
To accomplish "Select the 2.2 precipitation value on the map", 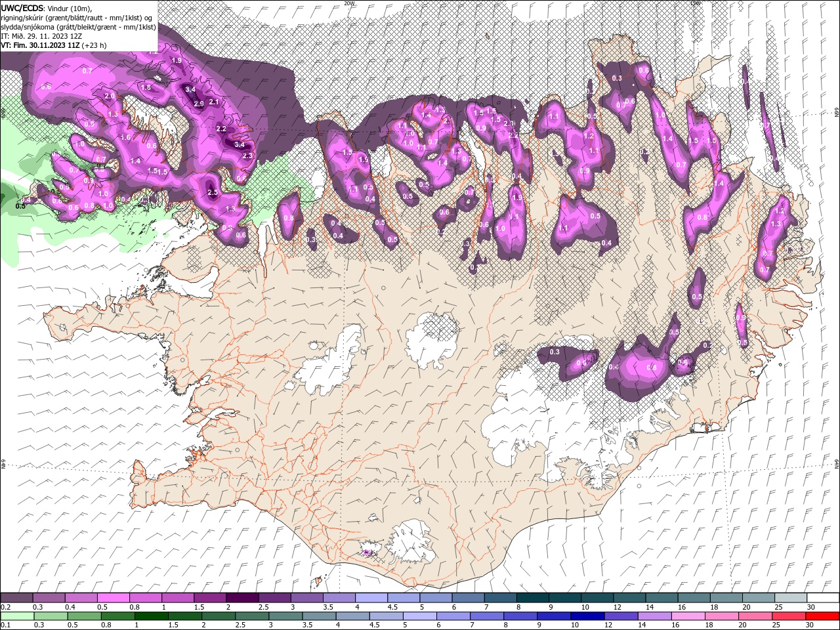I will click(221, 129).
